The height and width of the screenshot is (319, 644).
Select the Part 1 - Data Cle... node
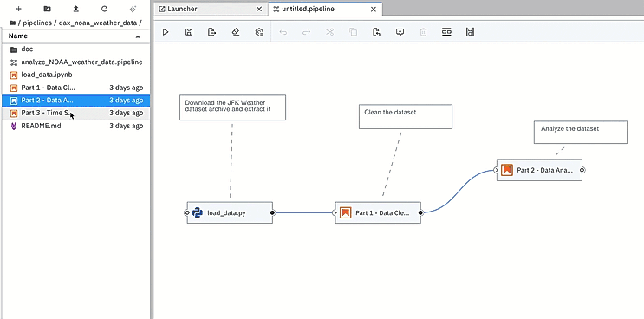pos(378,212)
